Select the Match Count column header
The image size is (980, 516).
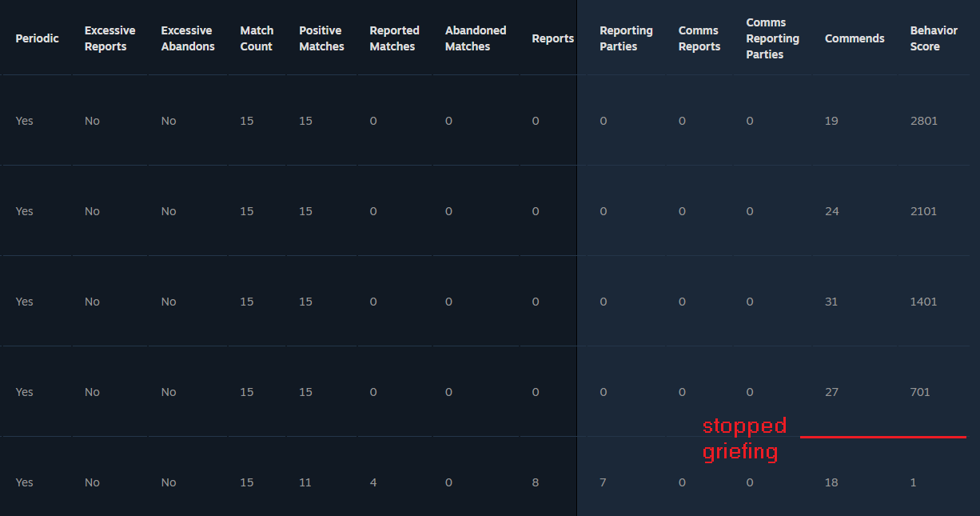point(257,38)
